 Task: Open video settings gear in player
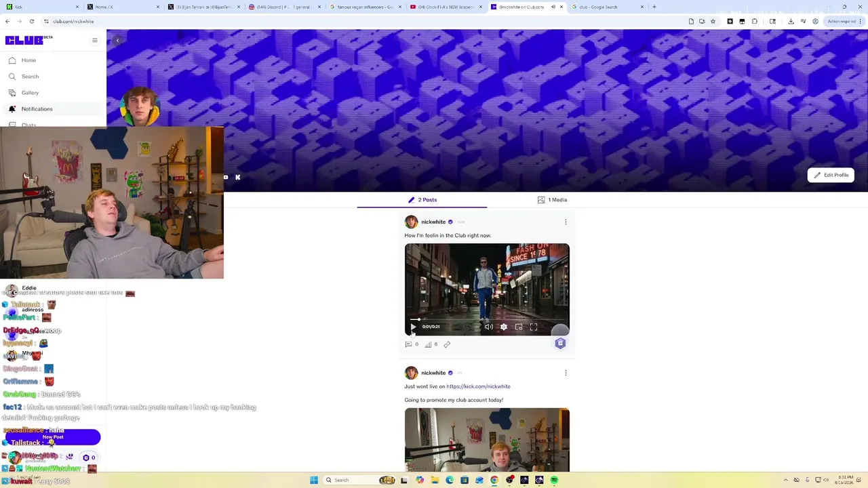pyautogui.click(x=504, y=327)
